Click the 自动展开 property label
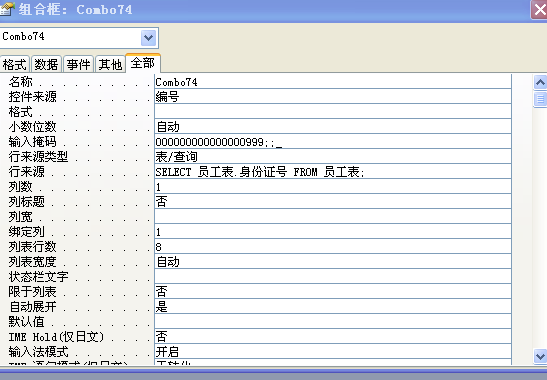The height and width of the screenshot is (380, 547). [x=32, y=307]
